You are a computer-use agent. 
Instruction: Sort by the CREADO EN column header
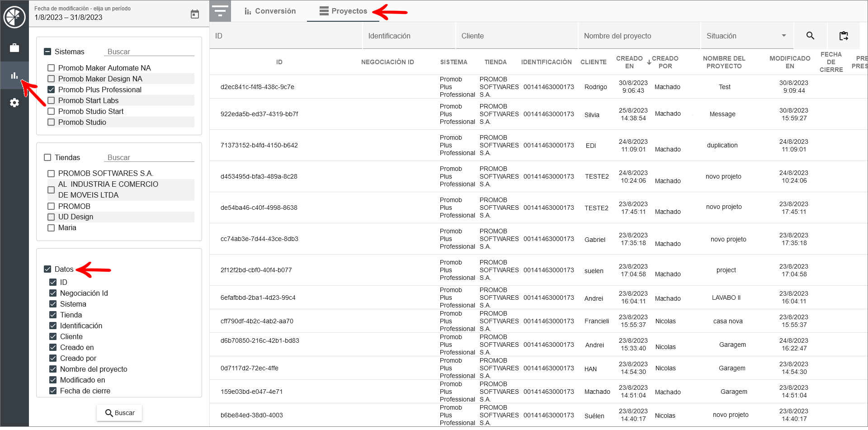coord(629,62)
